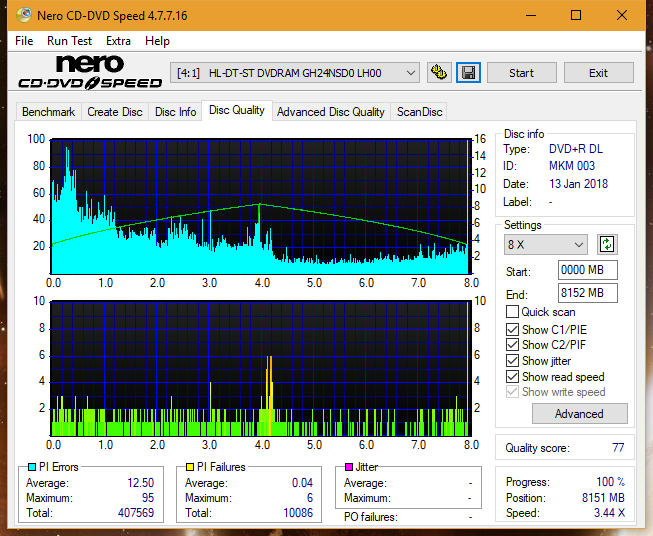Viewport: 653px width, 536px height.
Task: Toggle Show C1/PIE checkbox
Action: click(x=512, y=329)
